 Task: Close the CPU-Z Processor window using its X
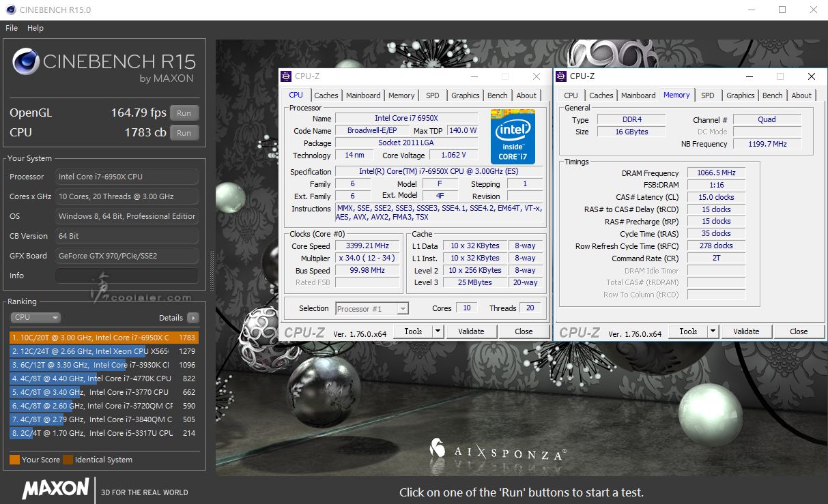click(537, 76)
